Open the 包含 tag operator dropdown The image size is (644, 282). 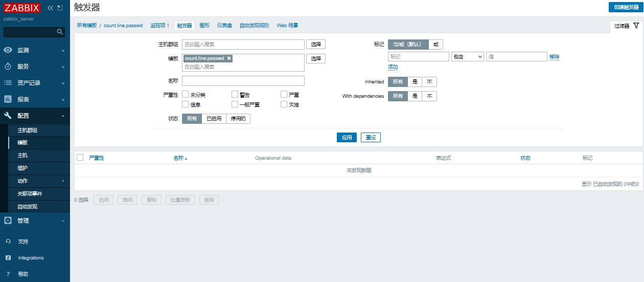pyautogui.click(x=467, y=57)
